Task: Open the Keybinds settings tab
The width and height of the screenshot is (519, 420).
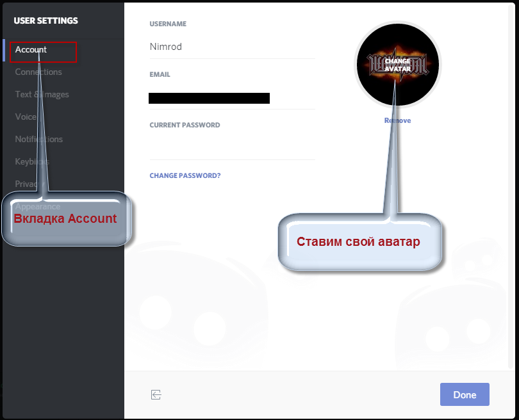Action: [32, 162]
